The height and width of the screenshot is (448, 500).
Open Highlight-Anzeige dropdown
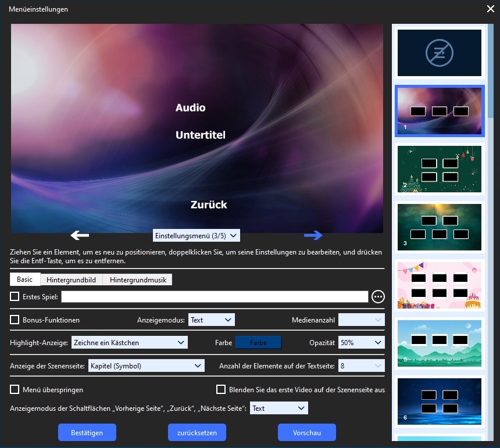pyautogui.click(x=130, y=342)
